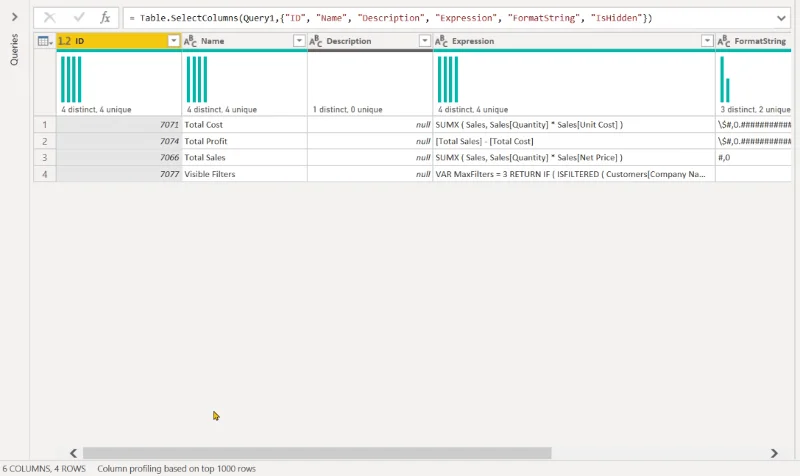The width and height of the screenshot is (800, 476).
Task: Click the Expression column distribution chart
Action: [447, 80]
